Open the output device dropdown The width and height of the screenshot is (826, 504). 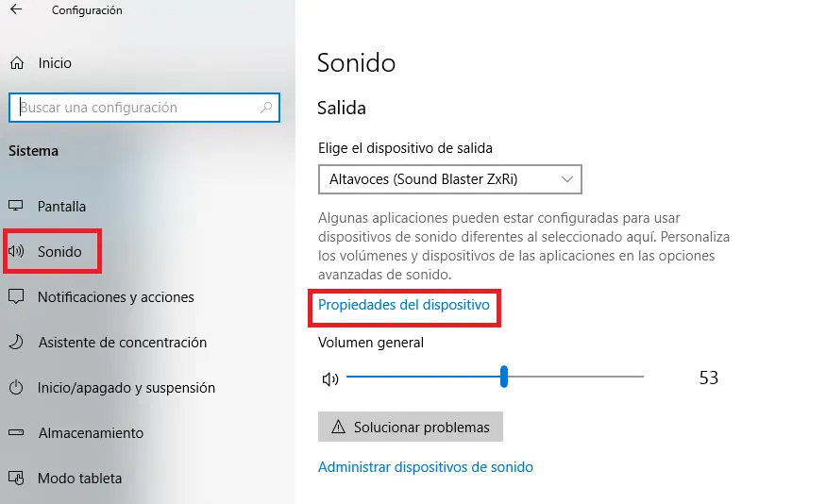449,178
